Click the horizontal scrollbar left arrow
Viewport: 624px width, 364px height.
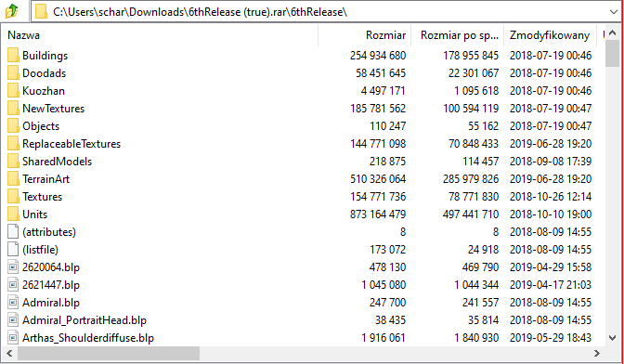click(9, 353)
